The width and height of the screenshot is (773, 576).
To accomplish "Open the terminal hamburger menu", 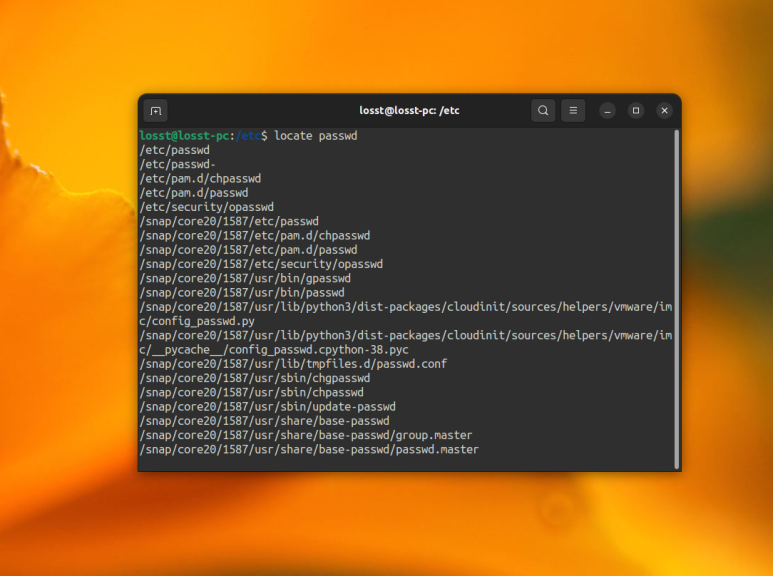I will pyautogui.click(x=573, y=110).
